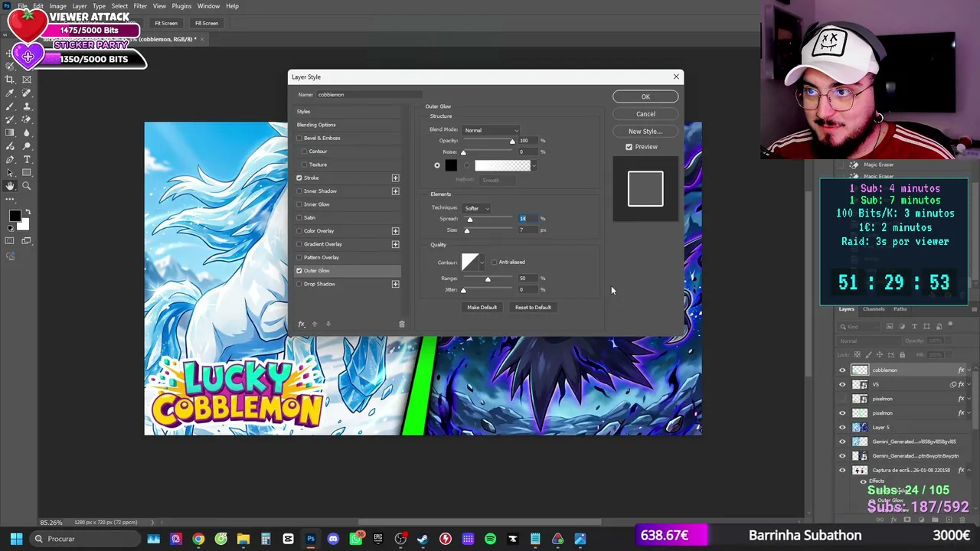Open Discord from the taskbar
This screenshot has width=980, height=551.
tap(333, 539)
